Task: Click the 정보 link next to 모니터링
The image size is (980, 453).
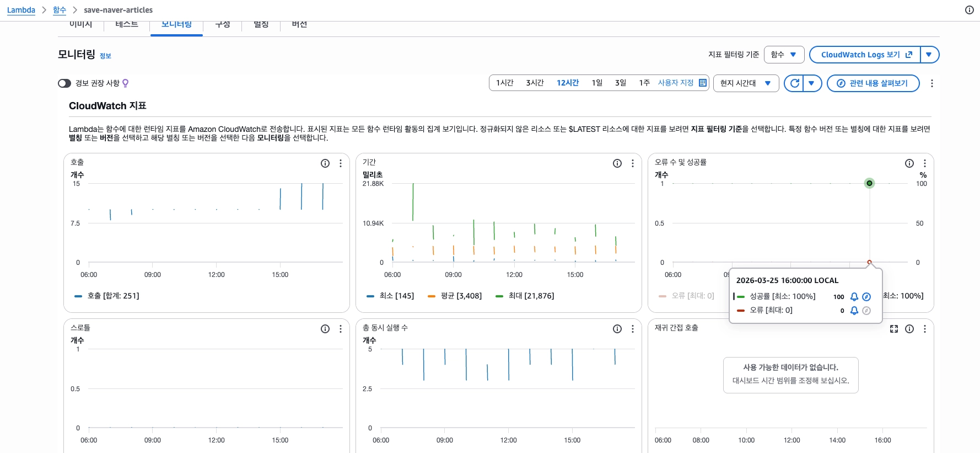Action: [105, 56]
